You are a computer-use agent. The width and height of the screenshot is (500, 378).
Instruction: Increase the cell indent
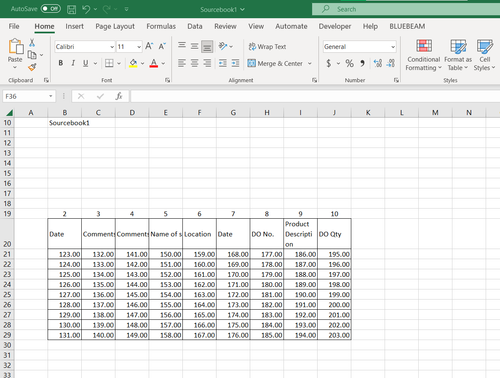click(x=235, y=63)
